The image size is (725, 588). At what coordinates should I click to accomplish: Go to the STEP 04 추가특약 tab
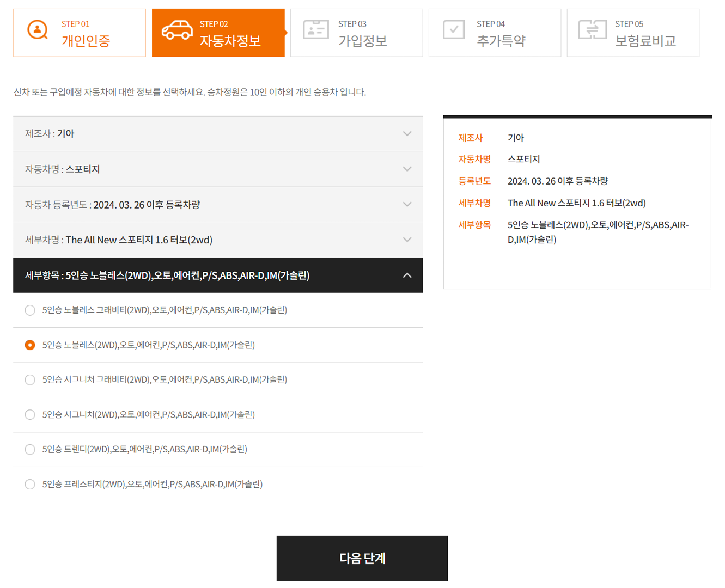(495, 33)
